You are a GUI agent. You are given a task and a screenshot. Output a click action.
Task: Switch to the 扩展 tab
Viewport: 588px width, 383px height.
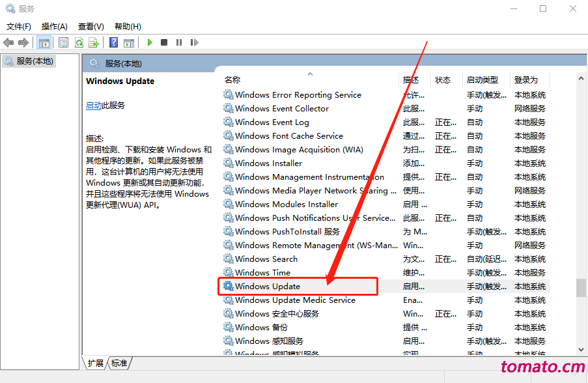pyautogui.click(x=96, y=363)
